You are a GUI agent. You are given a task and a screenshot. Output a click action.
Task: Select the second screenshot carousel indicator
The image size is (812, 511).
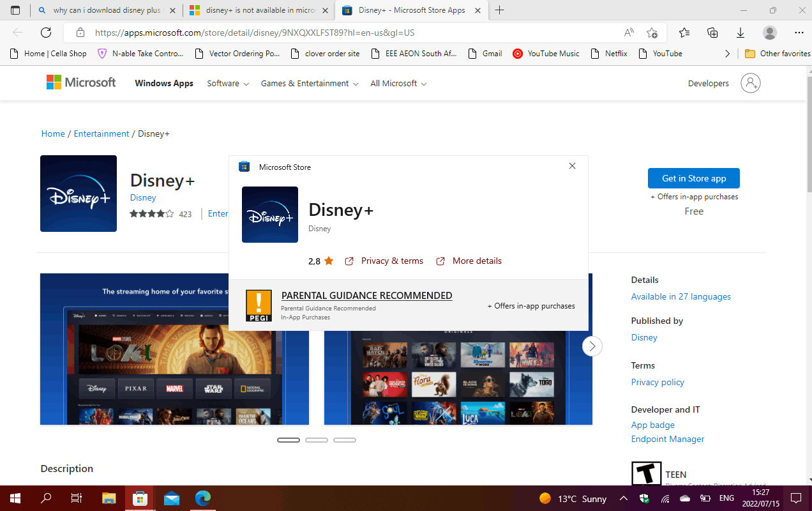coord(317,440)
